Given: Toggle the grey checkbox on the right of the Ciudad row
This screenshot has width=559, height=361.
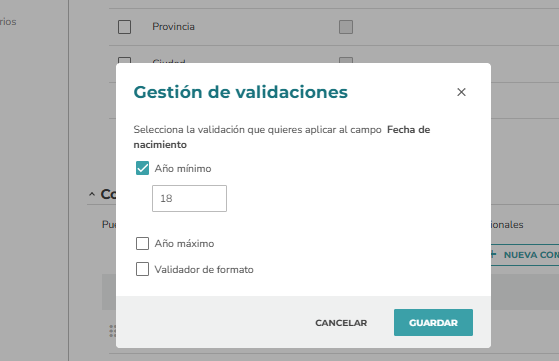Looking at the screenshot, I should (346, 60).
